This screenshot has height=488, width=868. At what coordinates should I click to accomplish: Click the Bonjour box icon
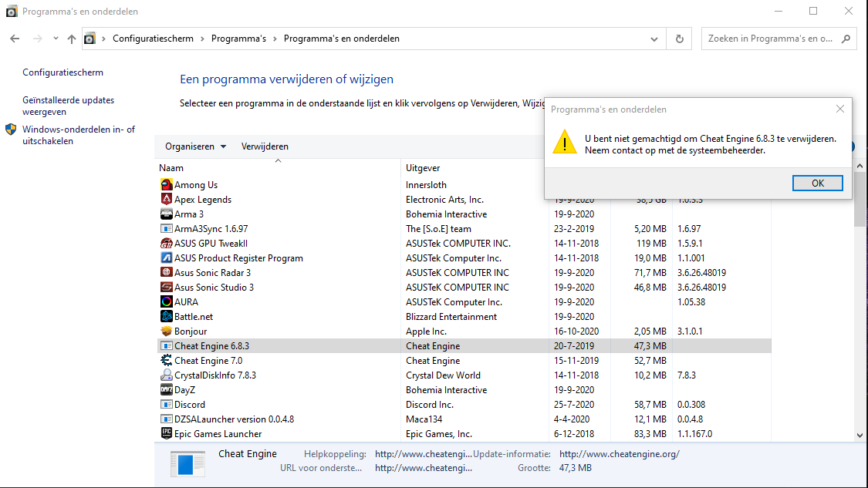click(x=166, y=331)
